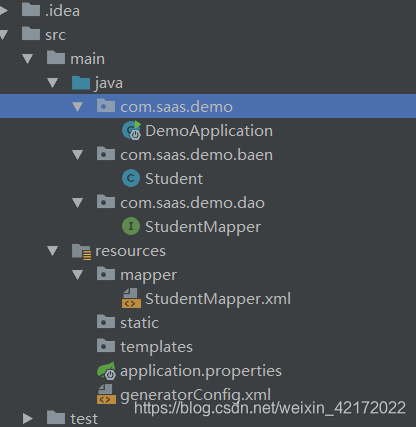Select the Student class name
This screenshot has height=427, width=416.
[174, 179]
